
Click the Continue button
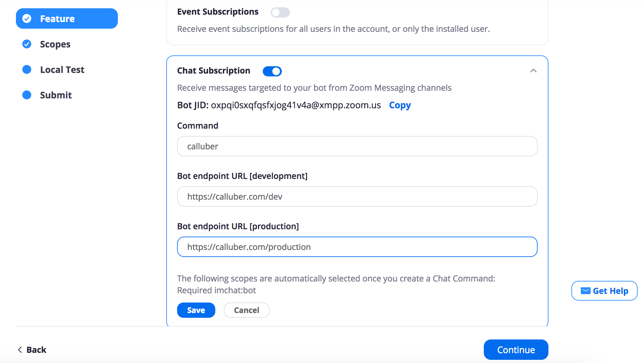516,350
